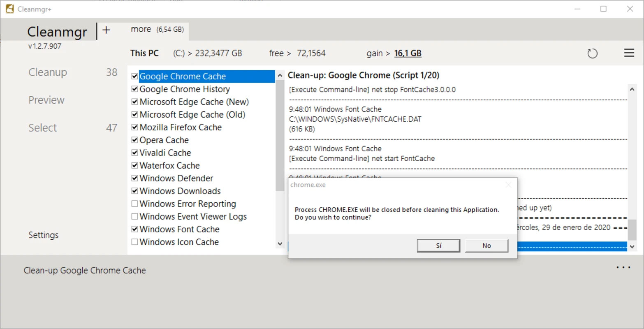Select the Mozilla Firefox Cache list item
The height and width of the screenshot is (329, 644).
181,127
